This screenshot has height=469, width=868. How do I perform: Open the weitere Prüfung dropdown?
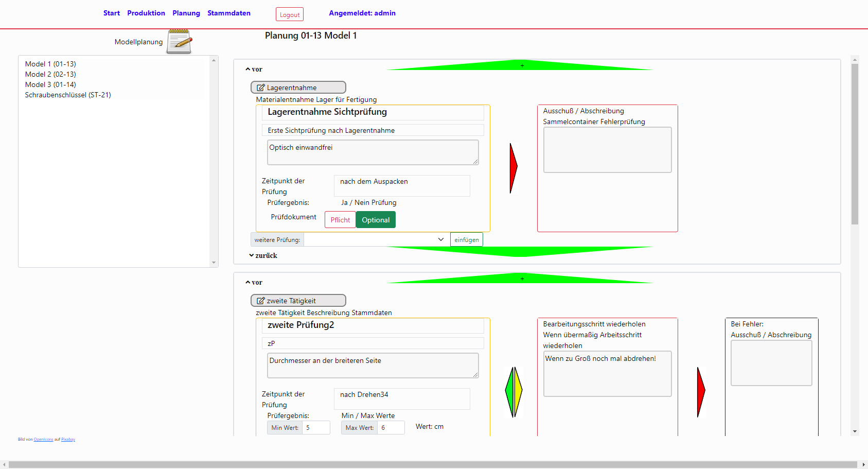(x=376, y=239)
